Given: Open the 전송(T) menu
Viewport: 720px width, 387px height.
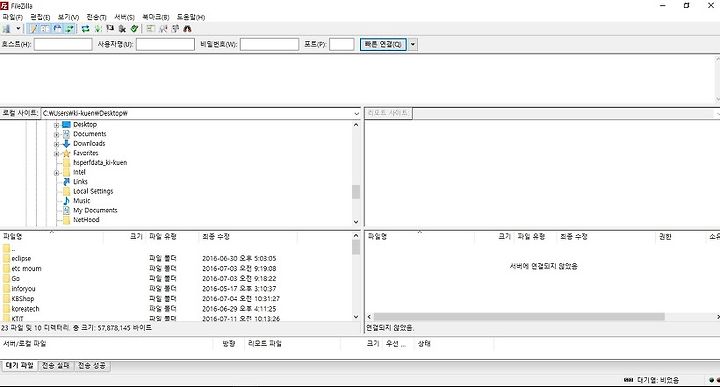Looking at the screenshot, I should (x=96, y=17).
